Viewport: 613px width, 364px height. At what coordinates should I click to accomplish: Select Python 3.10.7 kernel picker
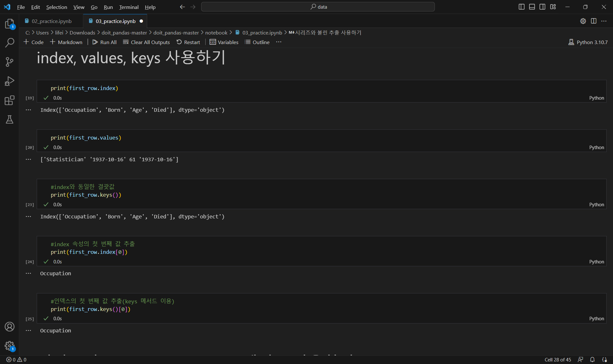[x=588, y=42]
